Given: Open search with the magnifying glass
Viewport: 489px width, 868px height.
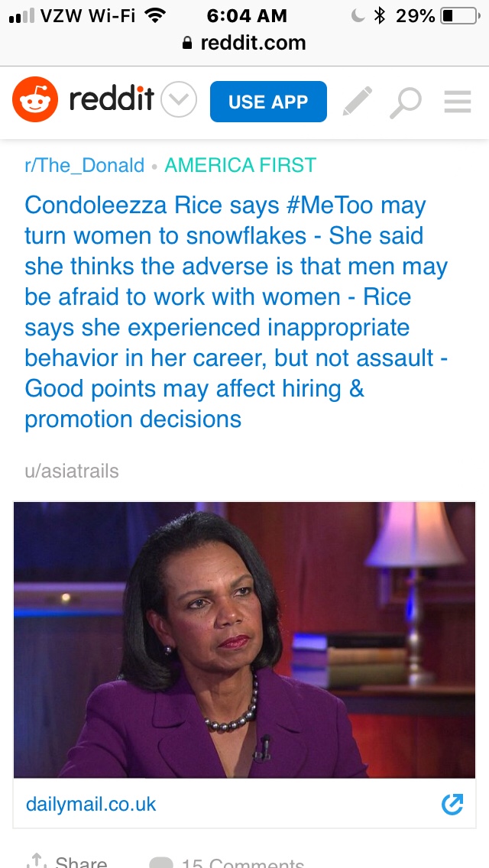Looking at the screenshot, I should point(405,102).
